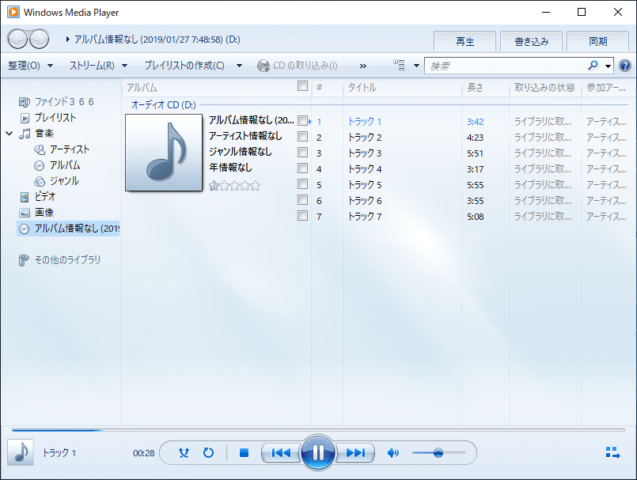Open the ストリーム(R) dropdown menu
Image resolution: width=637 pixels, height=480 pixels.
[98, 65]
